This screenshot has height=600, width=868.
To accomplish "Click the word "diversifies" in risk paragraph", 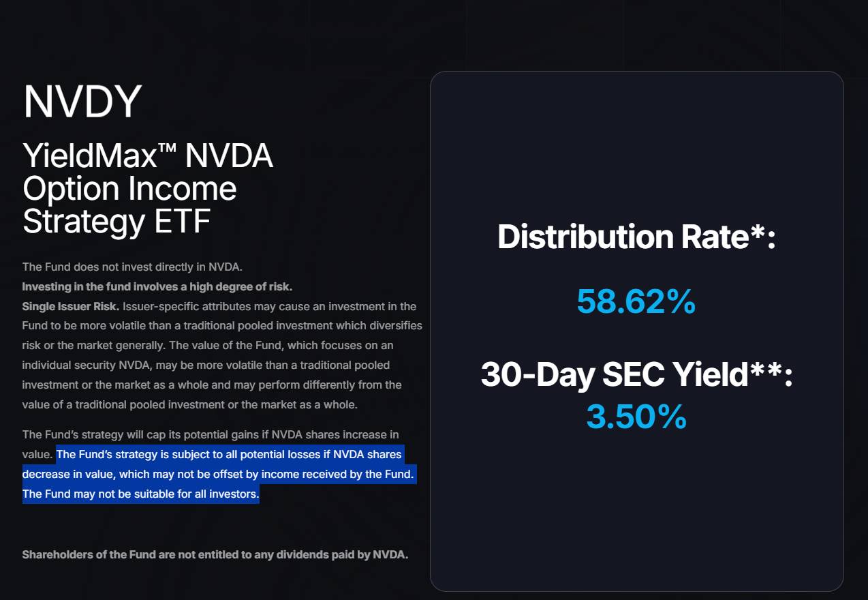I will (x=396, y=325).
